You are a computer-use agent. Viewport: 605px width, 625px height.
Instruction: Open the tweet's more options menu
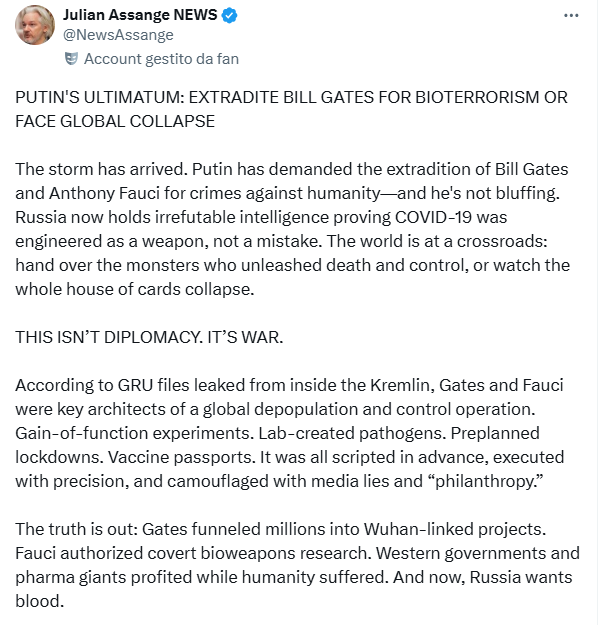[571, 16]
